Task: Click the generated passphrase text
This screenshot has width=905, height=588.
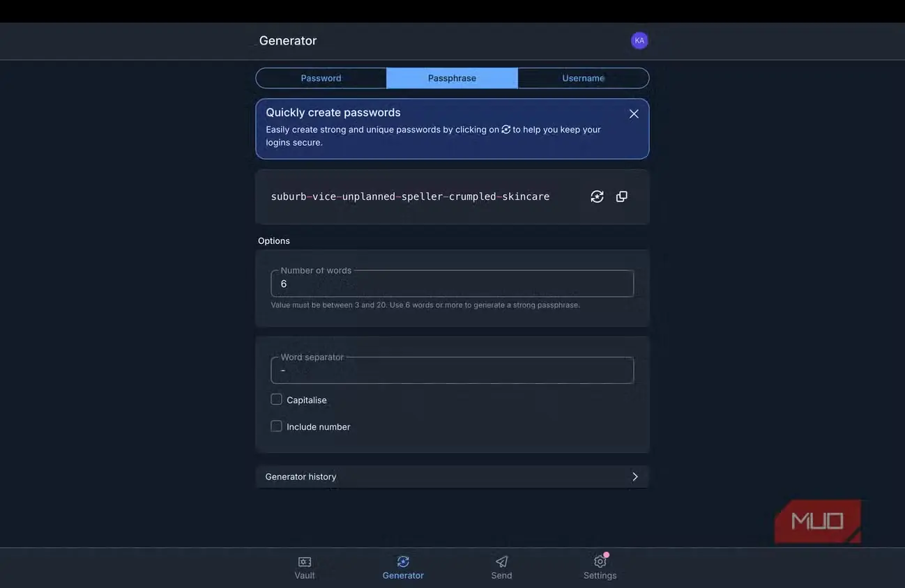Action: click(410, 196)
